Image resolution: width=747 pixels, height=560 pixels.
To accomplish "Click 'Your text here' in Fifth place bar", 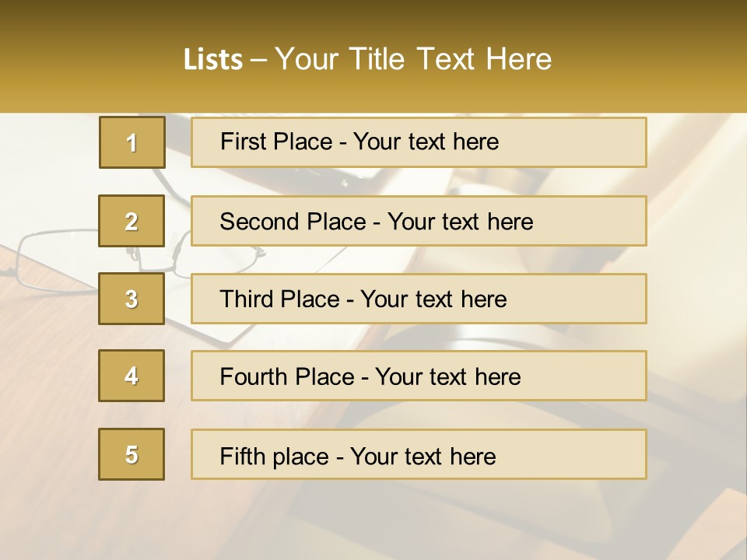I will pyautogui.click(x=423, y=457).
